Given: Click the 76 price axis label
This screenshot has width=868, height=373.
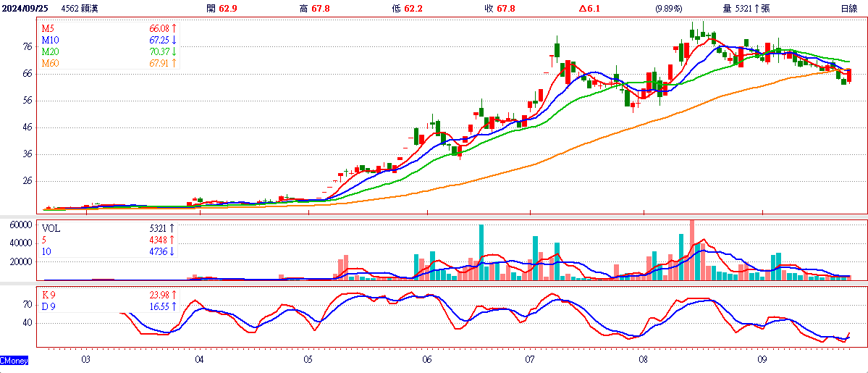Looking at the screenshot, I should (x=26, y=47).
